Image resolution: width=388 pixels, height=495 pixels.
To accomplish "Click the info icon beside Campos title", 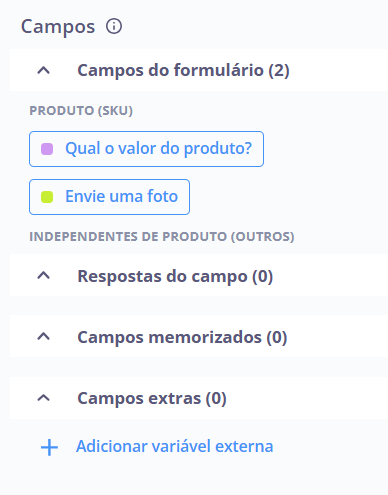I will [x=114, y=26].
